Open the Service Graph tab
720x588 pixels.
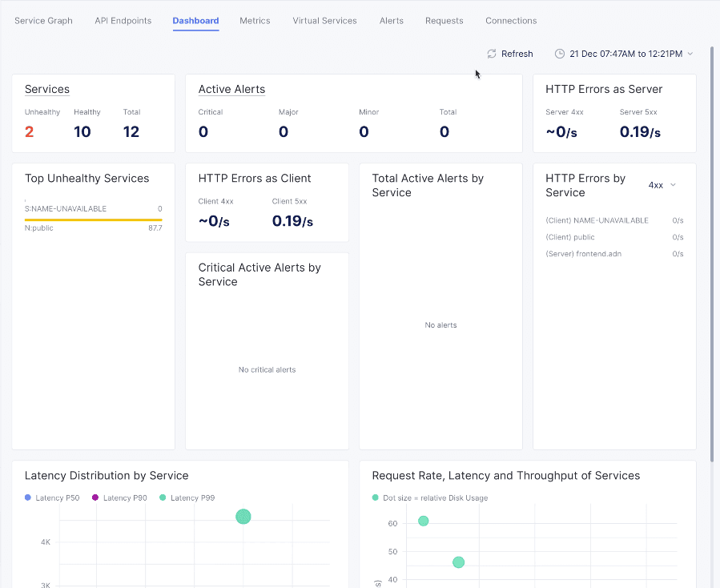[43, 21]
